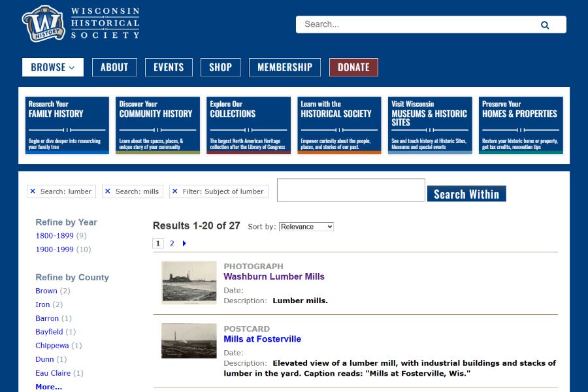Click the DONATE button
Viewport: 588px width, 392px height.
click(x=353, y=67)
